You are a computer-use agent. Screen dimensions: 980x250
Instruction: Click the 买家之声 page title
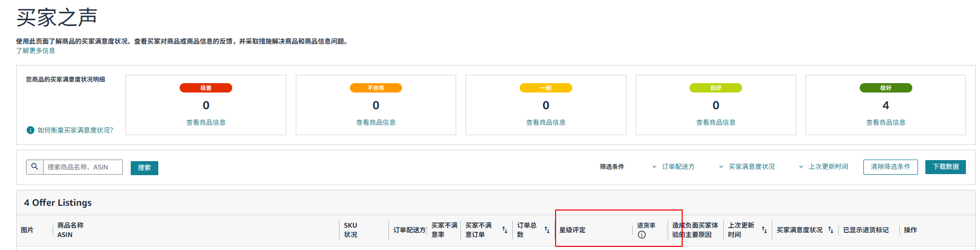point(57,18)
